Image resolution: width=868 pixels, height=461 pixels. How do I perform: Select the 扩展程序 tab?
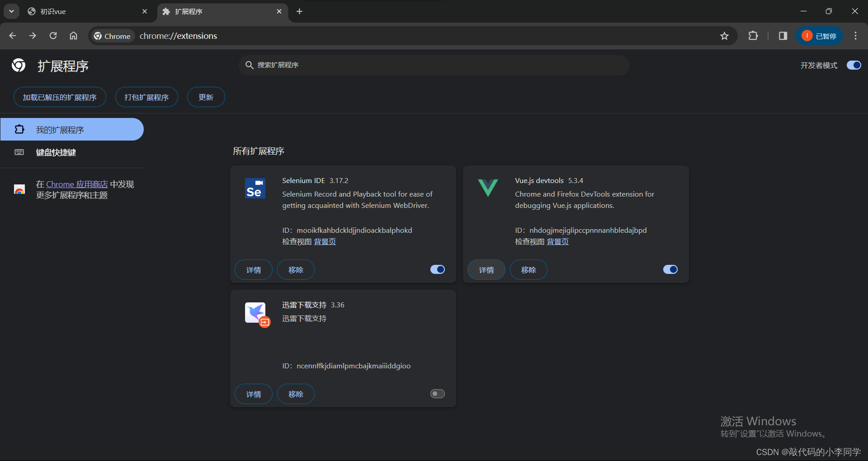point(222,11)
